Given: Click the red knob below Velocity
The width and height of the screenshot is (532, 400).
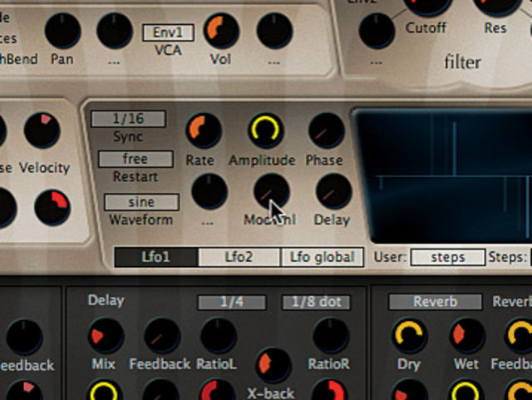Looking at the screenshot, I should (x=52, y=207).
